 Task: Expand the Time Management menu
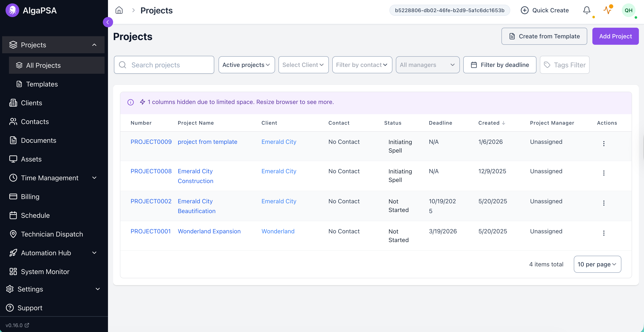(94, 178)
